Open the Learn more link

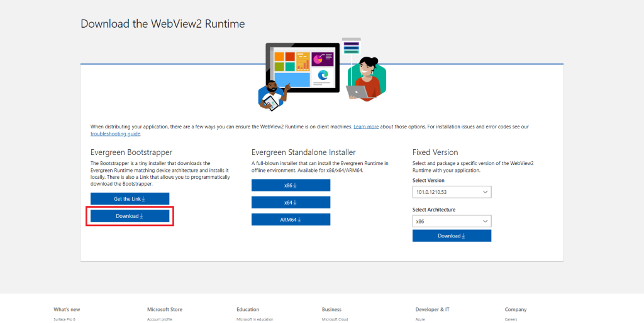[x=366, y=127]
